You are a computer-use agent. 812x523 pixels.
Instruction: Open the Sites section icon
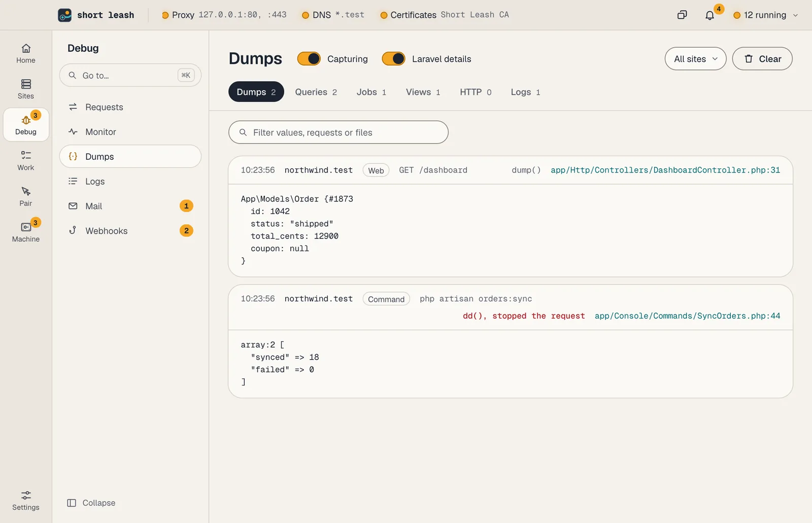pos(26,89)
